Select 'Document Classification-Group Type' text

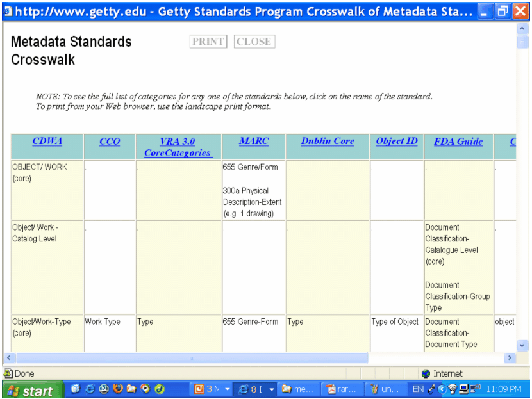[x=458, y=297]
